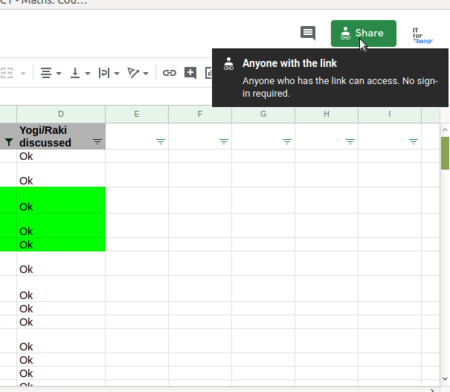The width and height of the screenshot is (450, 392).
Task: Select column H header
Action: (x=326, y=114)
